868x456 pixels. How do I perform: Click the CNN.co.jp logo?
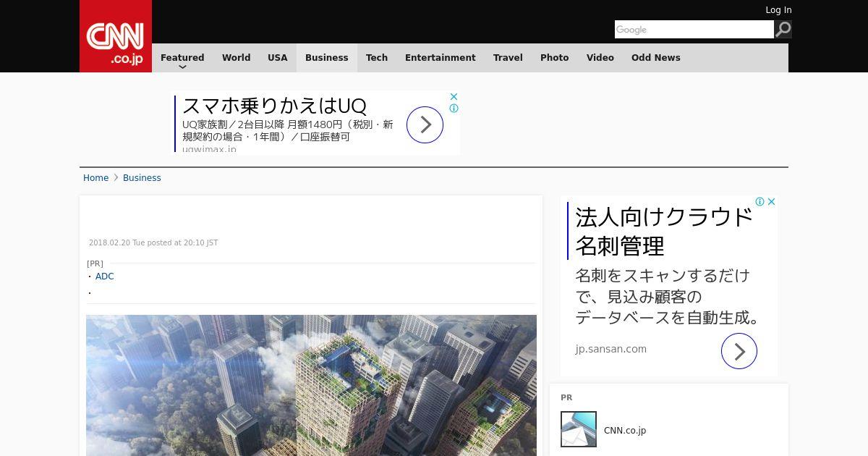coord(116,36)
